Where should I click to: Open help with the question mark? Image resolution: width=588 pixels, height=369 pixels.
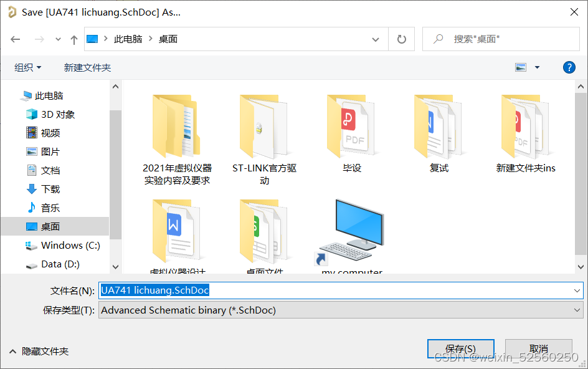(x=569, y=67)
